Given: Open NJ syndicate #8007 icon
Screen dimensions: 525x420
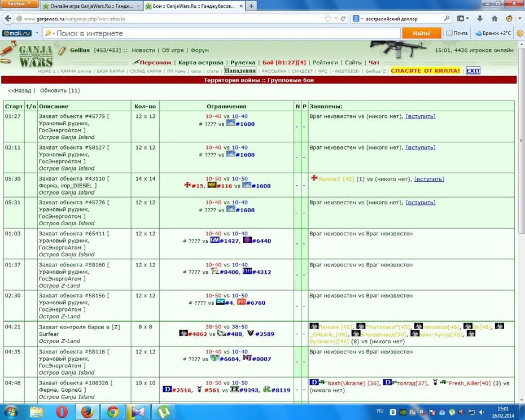Looking at the screenshot, I should click(247, 358).
